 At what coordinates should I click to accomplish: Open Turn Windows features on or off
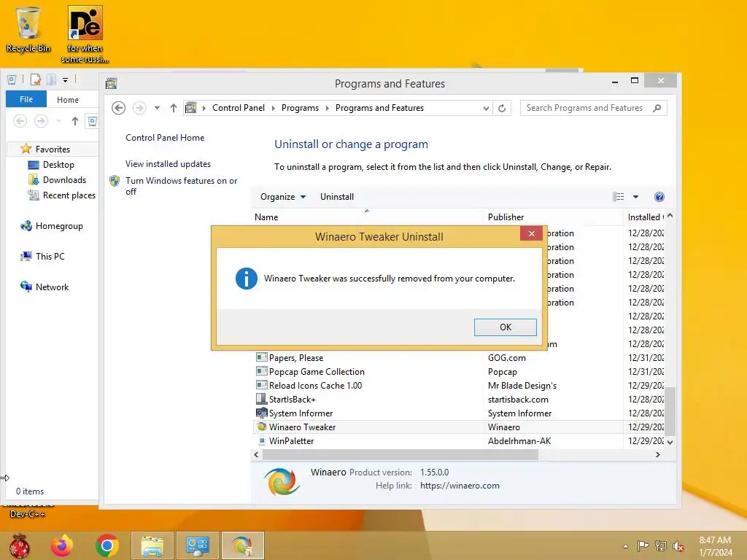tap(181, 186)
